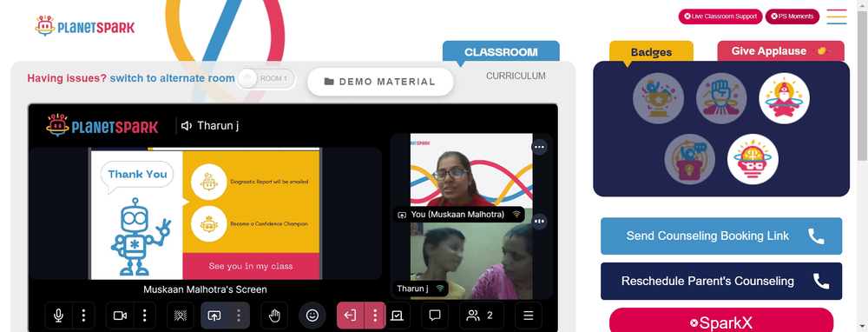Image resolution: width=868 pixels, height=332 pixels.
Task: Switch to CURRICULUM tab
Action: click(516, 76)
